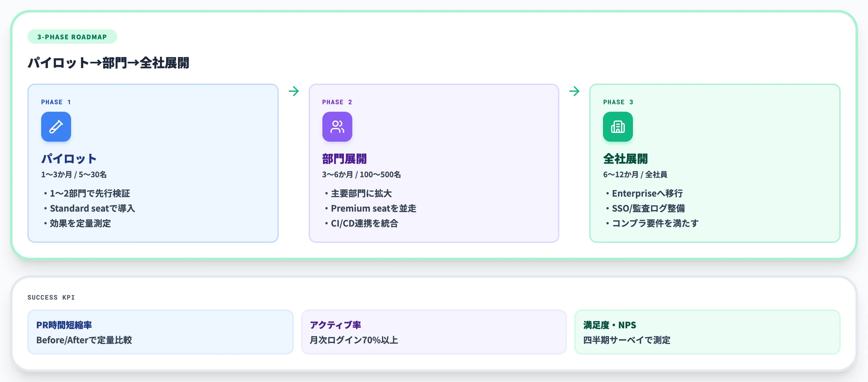Viewport: 868px width, 382px height.
Task: Click the 部門展開 card title
Action: point(345,159)
